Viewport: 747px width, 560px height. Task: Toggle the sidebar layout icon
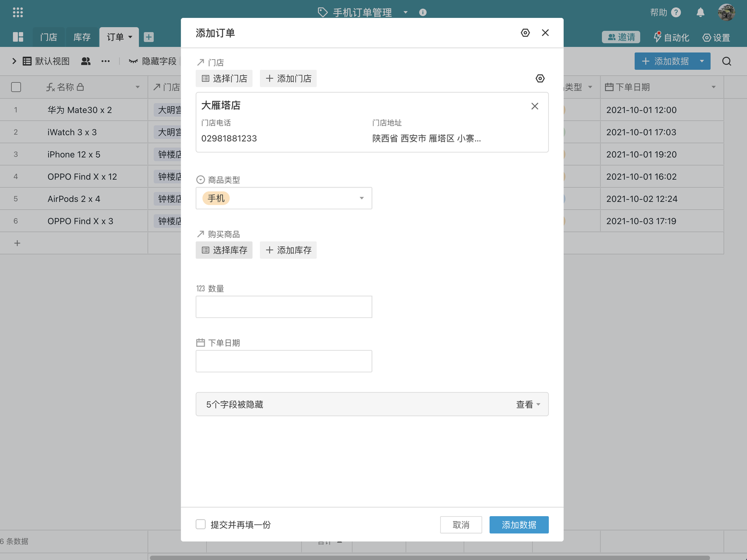18,37
